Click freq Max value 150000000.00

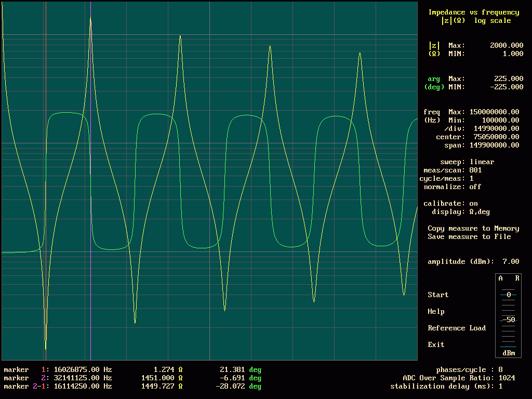coord(495,112)
